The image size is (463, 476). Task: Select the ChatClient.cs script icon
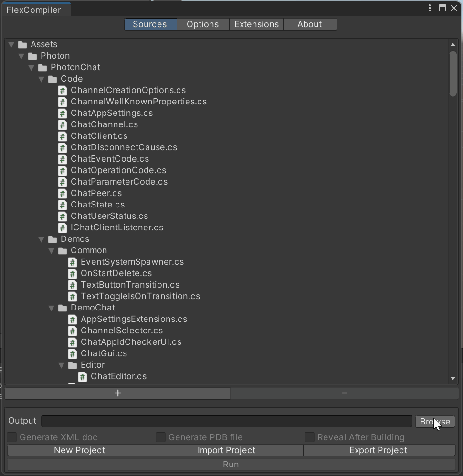click(63, 136)
